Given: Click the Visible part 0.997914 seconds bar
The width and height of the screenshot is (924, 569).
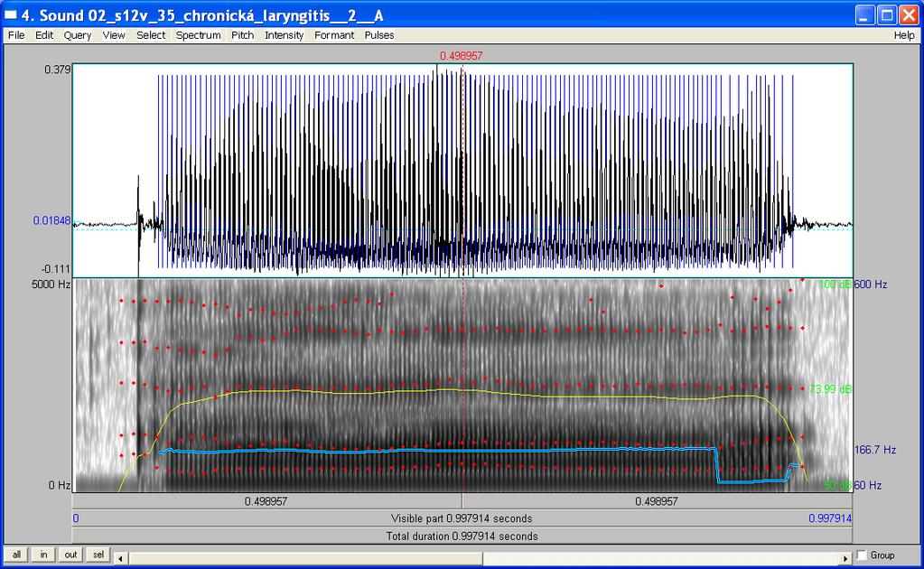Looking at the screenshot, I should coord(462,518).
